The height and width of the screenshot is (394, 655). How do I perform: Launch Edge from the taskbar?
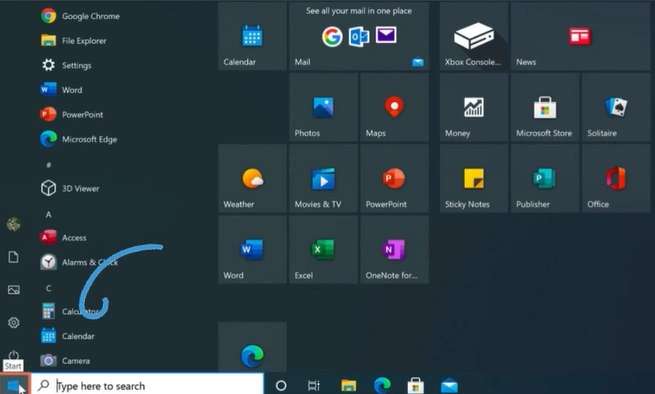(382, 385)
